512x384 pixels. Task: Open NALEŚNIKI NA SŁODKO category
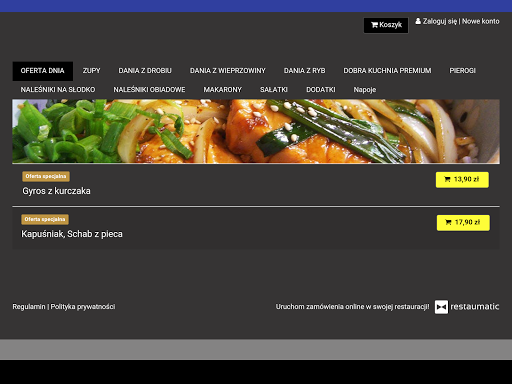(58, 90)
